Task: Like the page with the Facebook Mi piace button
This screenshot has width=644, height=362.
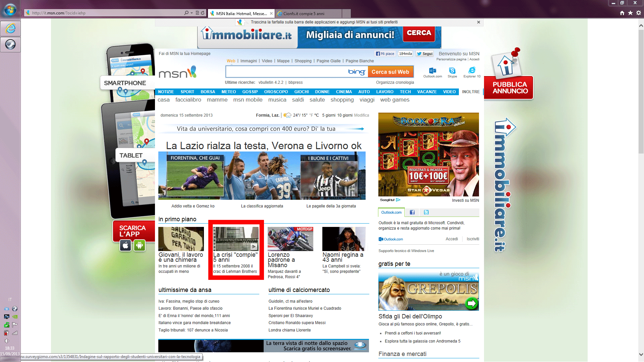Action: coord(384,54)
